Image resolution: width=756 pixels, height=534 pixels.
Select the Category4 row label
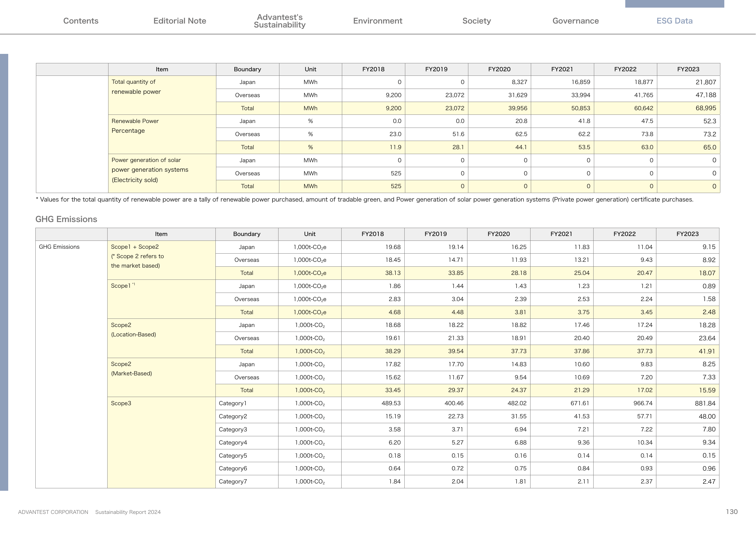[233, 443]
